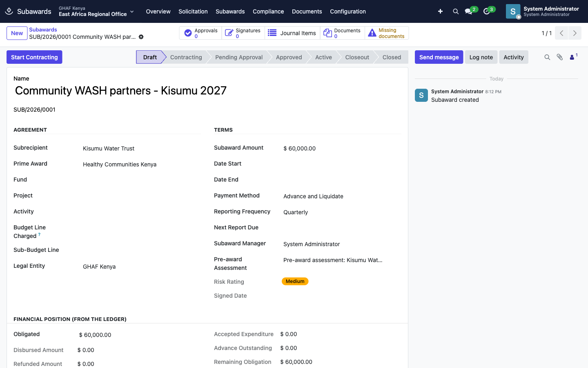588x368 pixels.
Task: Open the Signatures smart button
Action: [x=243, y=33]
